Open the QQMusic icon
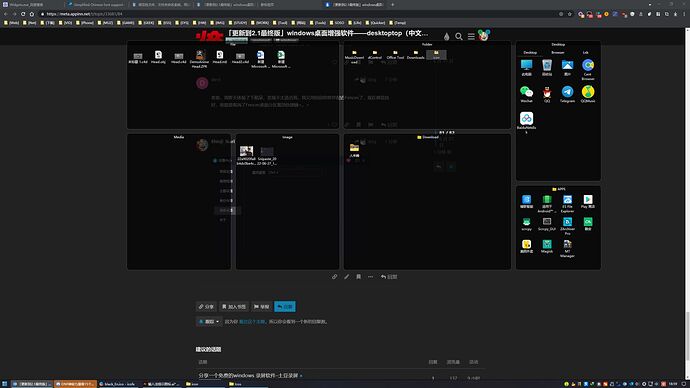This screenshot has width=690, height=388. (588, 92)
